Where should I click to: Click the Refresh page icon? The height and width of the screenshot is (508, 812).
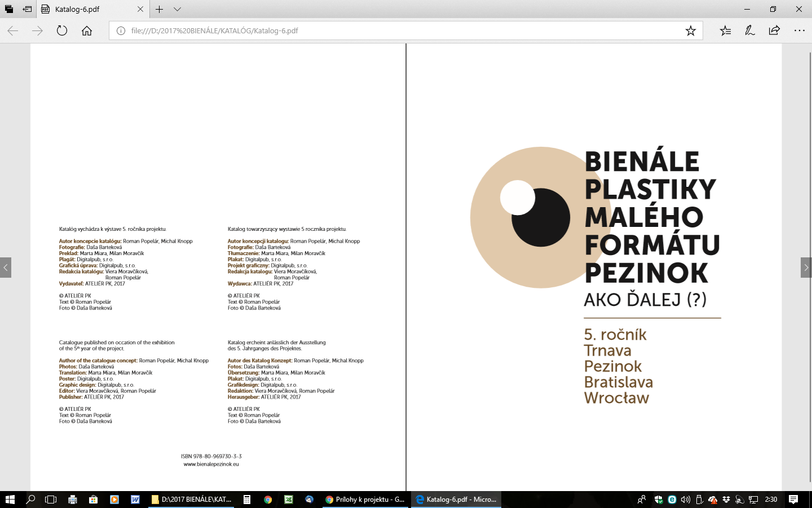point(62,31)
